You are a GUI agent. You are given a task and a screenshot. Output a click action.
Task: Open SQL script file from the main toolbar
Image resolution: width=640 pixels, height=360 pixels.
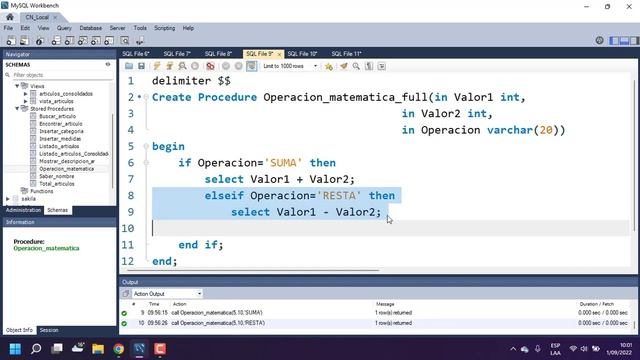click(24, 41)
